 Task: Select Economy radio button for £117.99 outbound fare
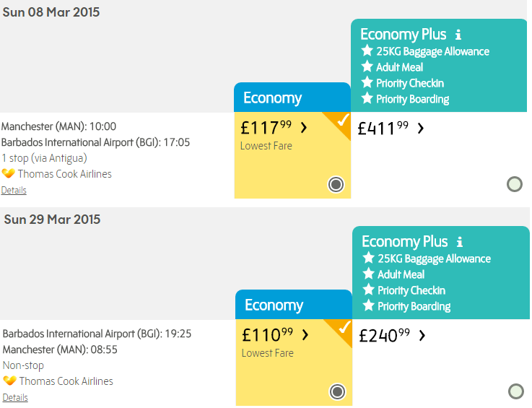(x=336, y=184)
